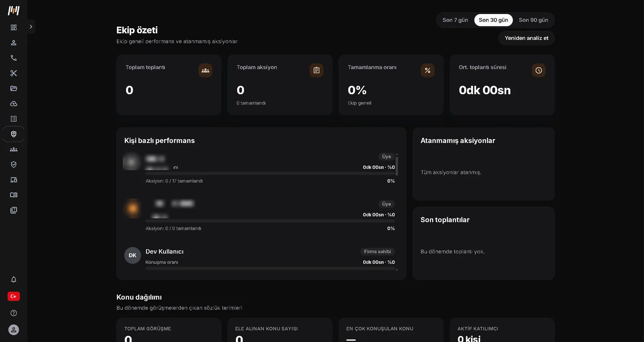Click the app logo in the sidebar

(x=14, y=10)
